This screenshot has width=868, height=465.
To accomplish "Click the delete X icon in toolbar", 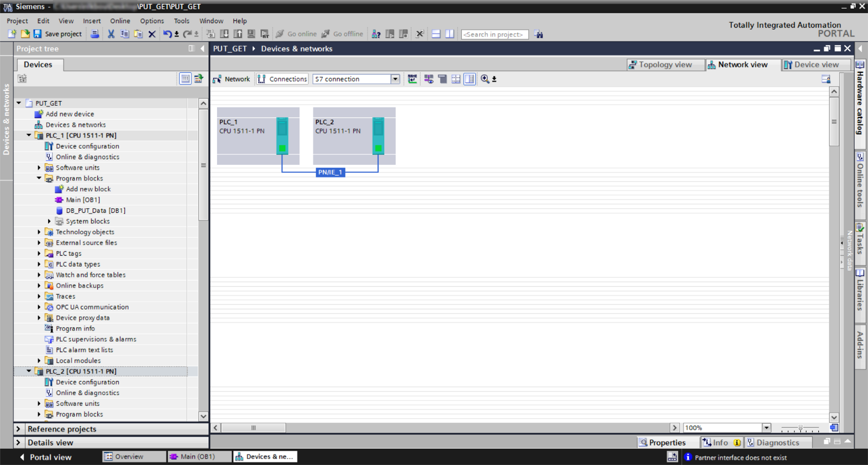I will pos(152,34).
